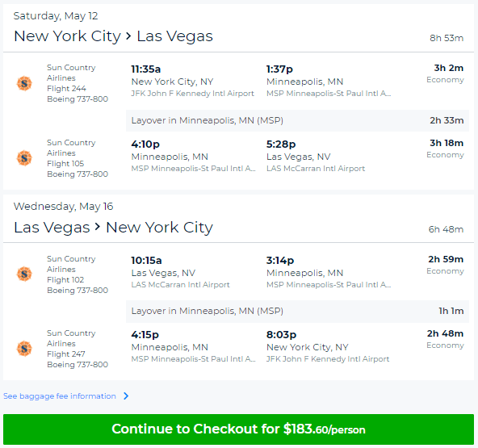The image size is (478, 448).
Task: Click the Saturday, May 12 date heading
Action: [x=56, y=16]
